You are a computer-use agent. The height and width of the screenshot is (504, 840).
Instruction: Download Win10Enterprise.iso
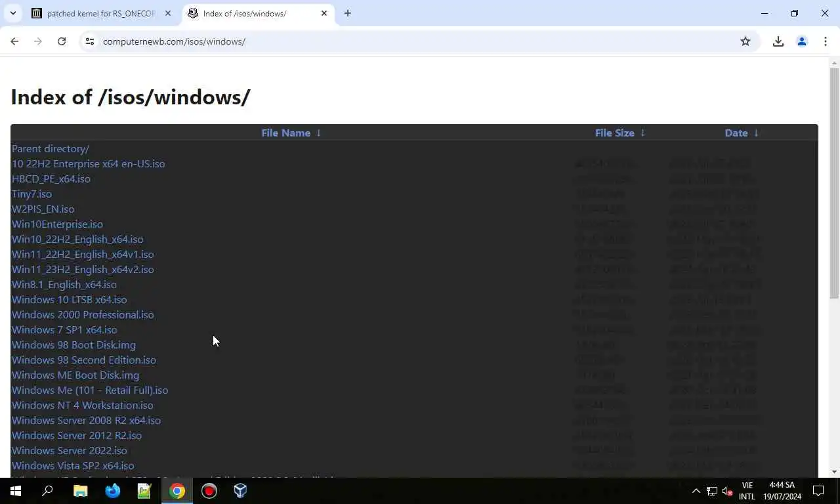click(x=57, y=224)
